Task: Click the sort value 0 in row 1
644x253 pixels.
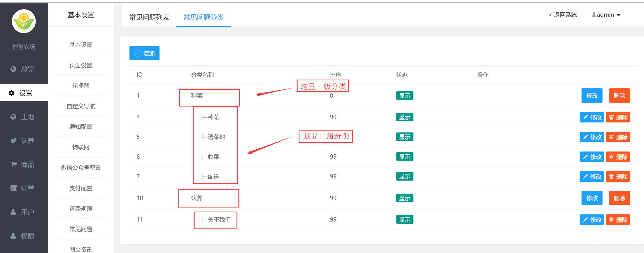Action: [x=331, y=96]
